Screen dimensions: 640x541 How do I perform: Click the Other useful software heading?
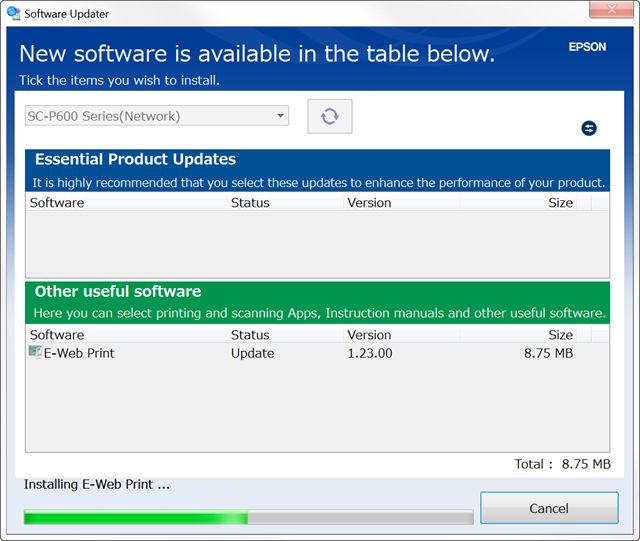(118, 292)
